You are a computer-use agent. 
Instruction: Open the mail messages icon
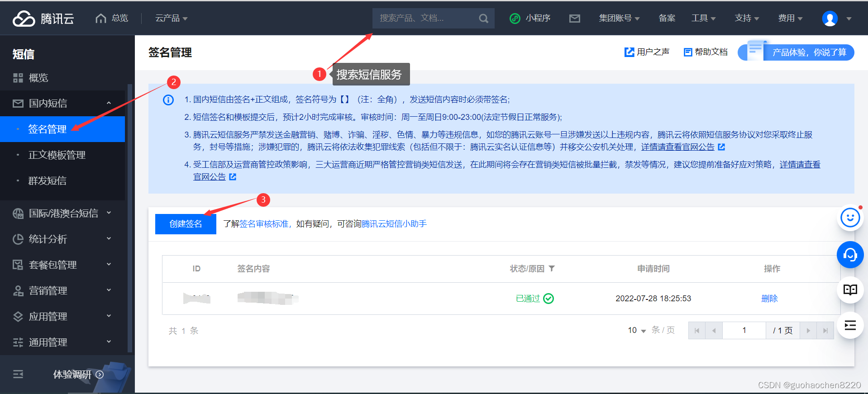(575, 19)
